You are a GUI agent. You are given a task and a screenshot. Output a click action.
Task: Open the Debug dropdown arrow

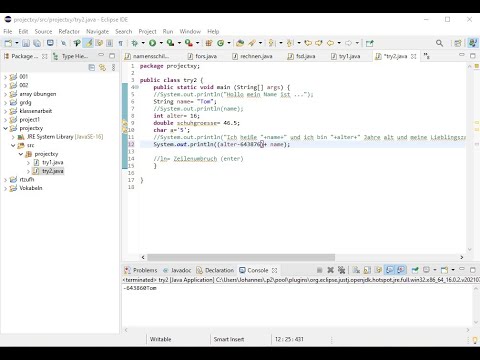[143, 43]
